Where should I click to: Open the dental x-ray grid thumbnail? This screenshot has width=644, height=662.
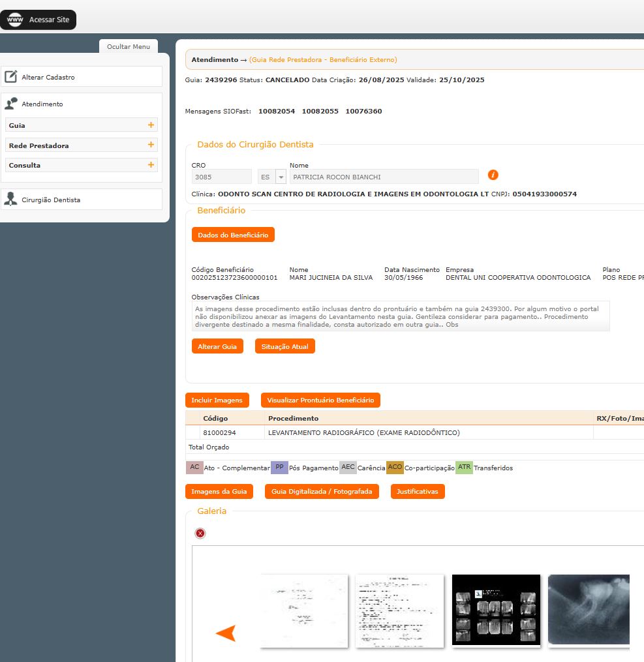click(496, 610)
